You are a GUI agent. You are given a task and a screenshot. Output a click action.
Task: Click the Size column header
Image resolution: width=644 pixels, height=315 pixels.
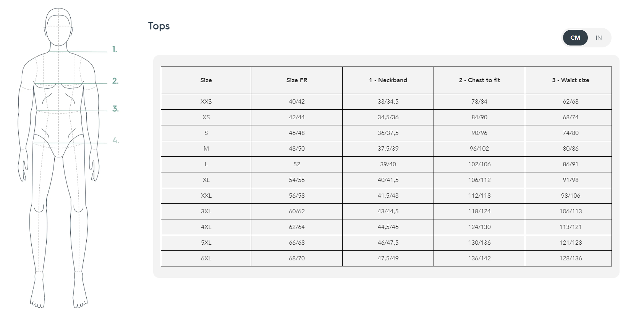click(x=206, y=80)
